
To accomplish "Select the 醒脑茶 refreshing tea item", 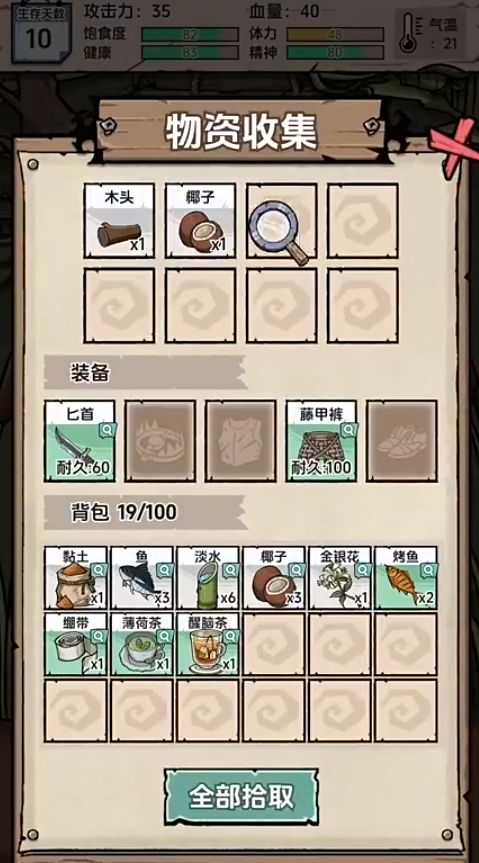I will point(208,644).
